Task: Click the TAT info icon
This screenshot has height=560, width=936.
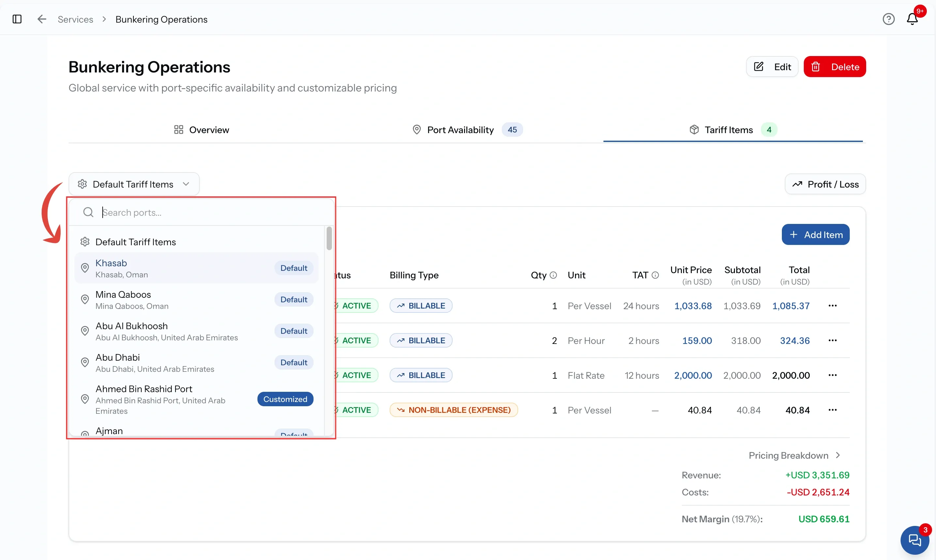Action: 655,275
